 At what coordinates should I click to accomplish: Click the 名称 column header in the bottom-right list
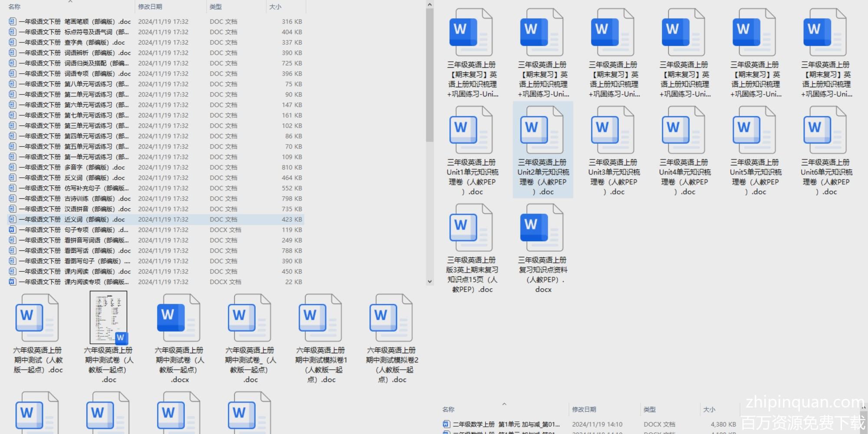click(448, 409)
